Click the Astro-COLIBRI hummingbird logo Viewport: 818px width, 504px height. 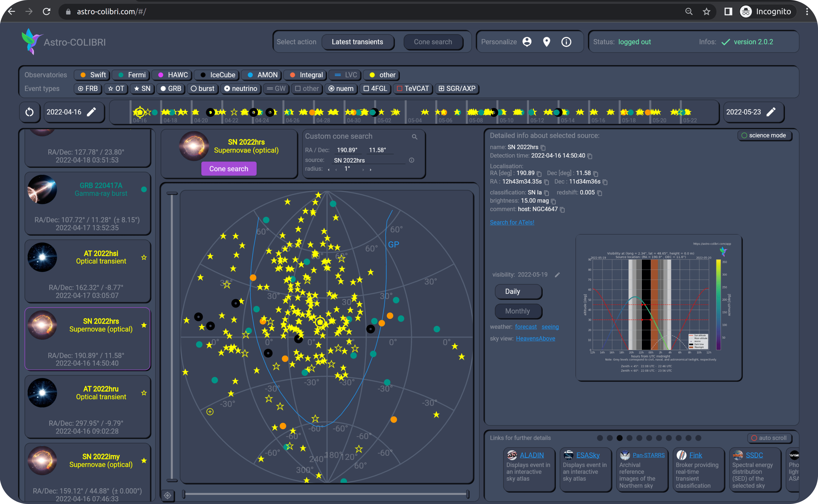tap(32, 41)
